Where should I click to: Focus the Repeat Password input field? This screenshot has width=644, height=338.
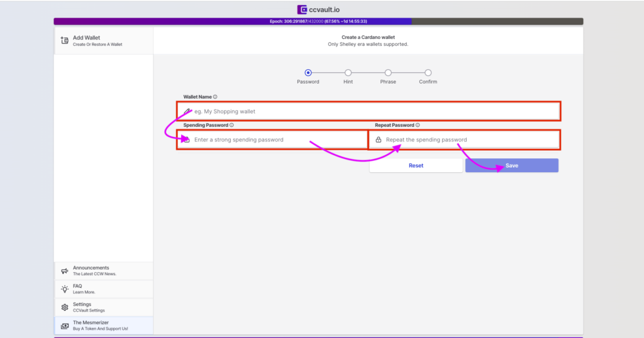coord(469,139)
